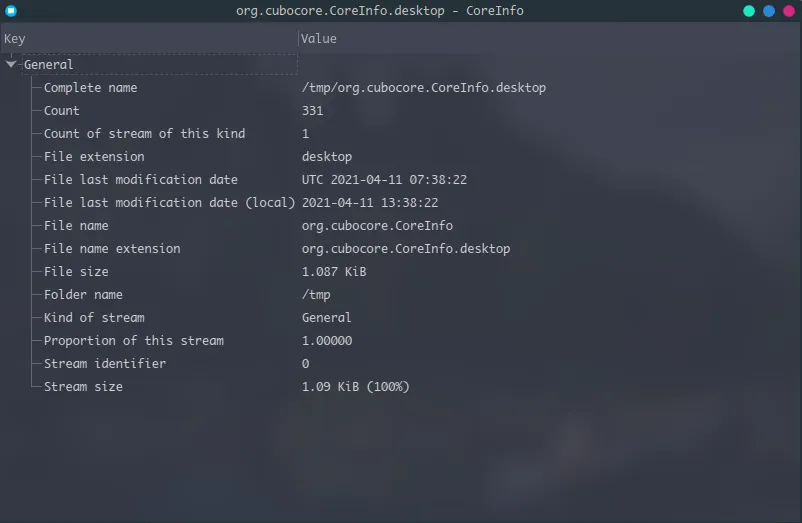Collapse the General tree node arrow

pos(11,64)
